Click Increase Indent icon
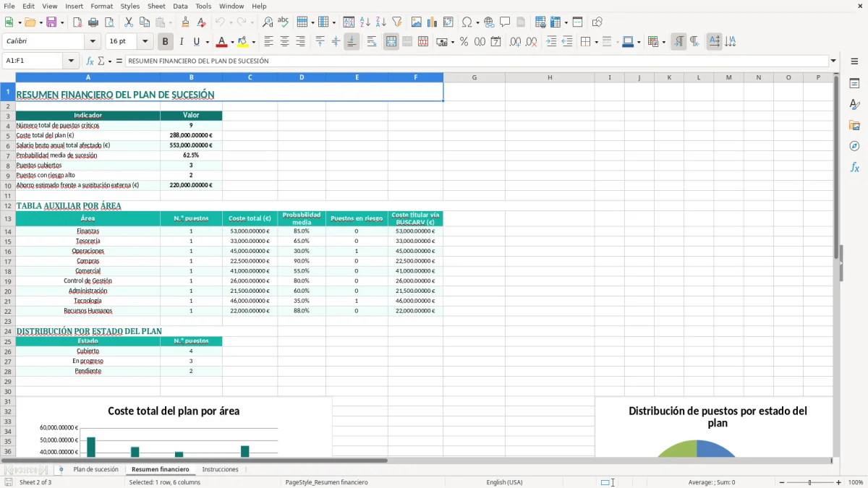The width and height of the screenshot is (868, 488). (551, 42)
